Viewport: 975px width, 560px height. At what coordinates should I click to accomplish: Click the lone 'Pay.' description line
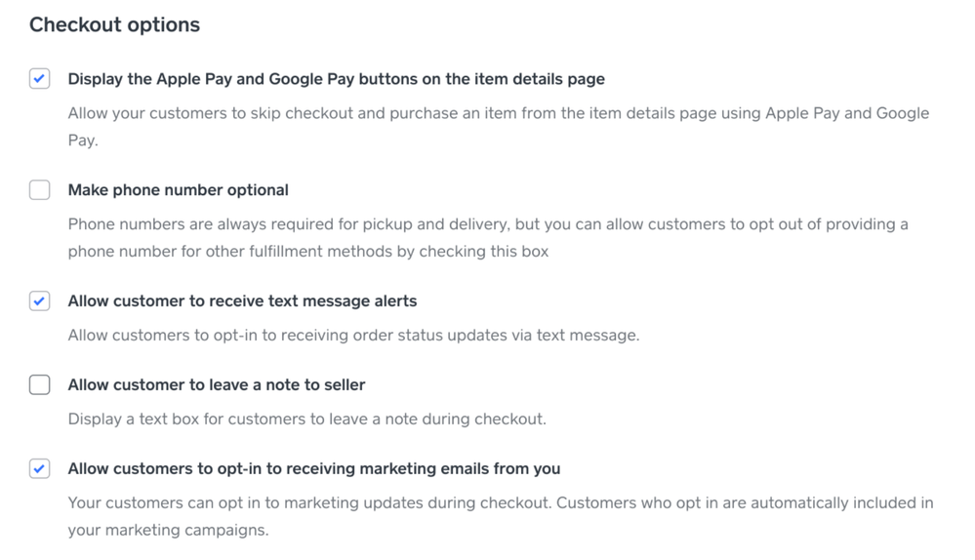83,140
